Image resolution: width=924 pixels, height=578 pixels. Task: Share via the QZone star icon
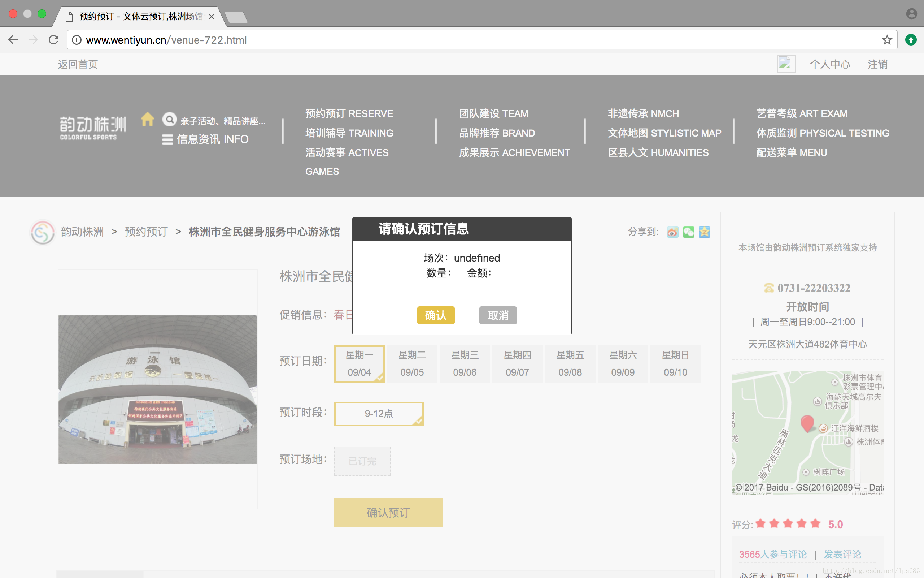coord(705,232)
